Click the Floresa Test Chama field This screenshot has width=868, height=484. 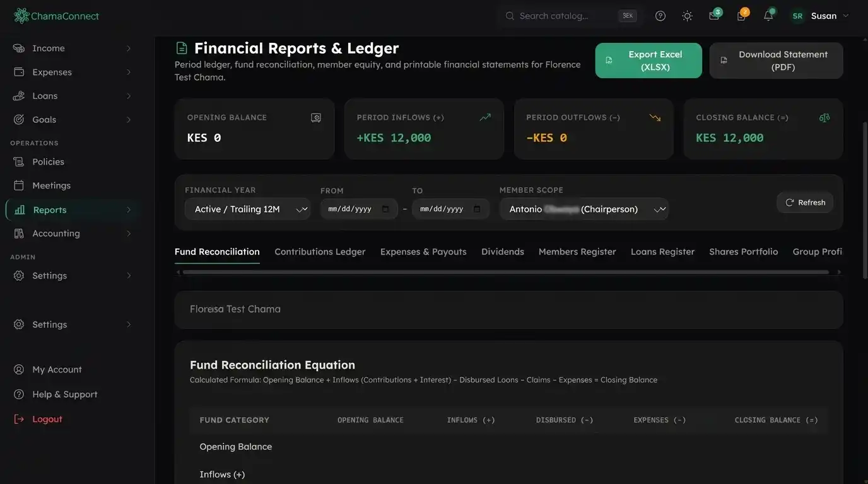(508, 309)
